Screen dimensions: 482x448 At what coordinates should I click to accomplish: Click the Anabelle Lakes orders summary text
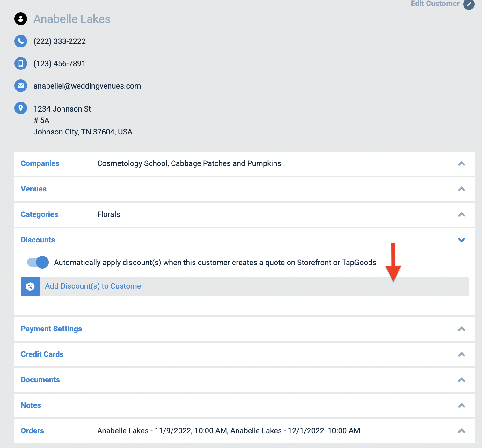click(x=229, y=431)
